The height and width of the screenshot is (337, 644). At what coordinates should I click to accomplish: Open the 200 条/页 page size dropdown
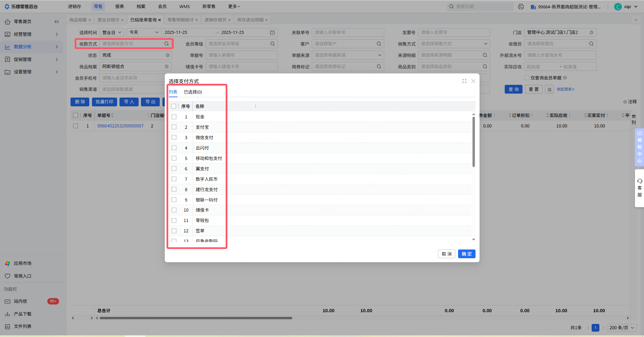[x=622, y=328]
